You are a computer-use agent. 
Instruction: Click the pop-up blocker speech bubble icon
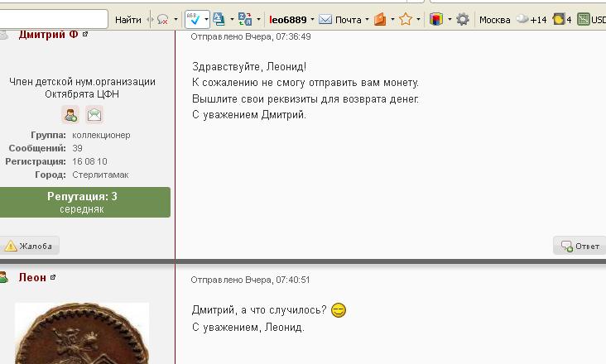point(163,19)
